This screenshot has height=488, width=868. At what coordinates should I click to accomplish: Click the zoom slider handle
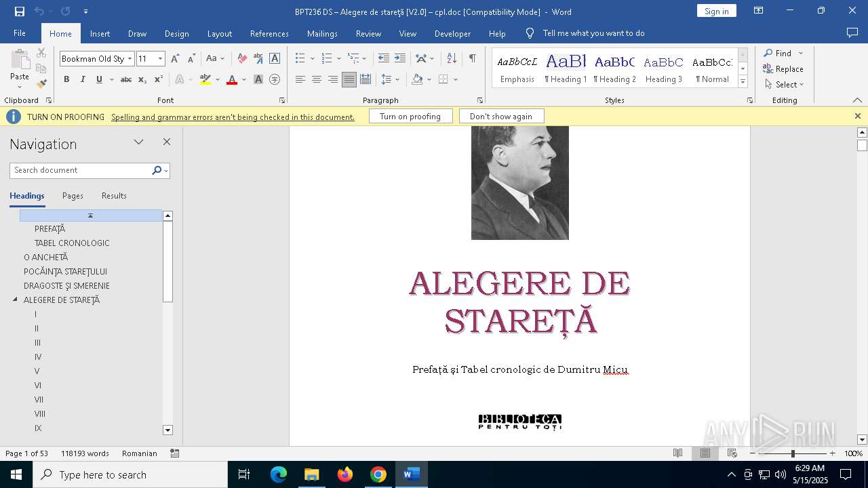point(793,453)
